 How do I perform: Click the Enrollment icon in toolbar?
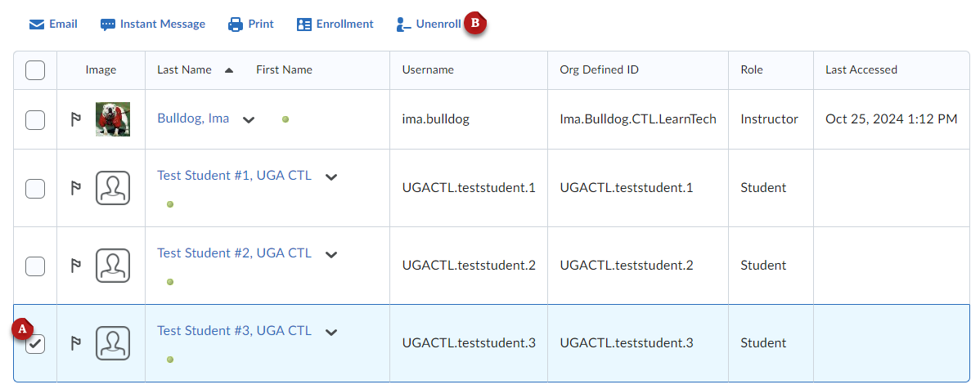(x=304, y=25)
